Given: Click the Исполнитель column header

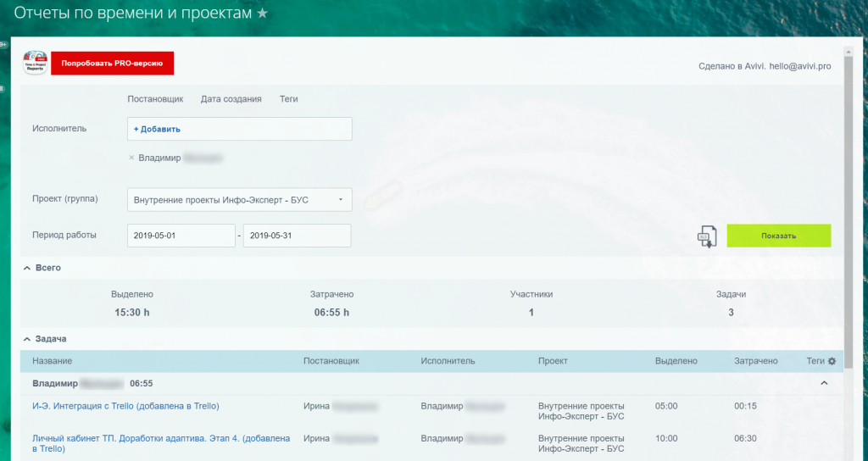Looking at the screenshot, I should 448,361.
